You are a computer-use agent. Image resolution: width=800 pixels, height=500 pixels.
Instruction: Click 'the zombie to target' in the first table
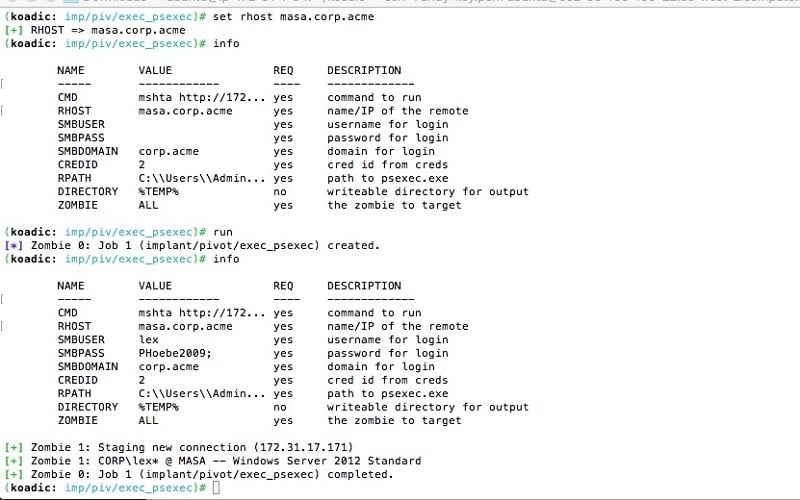click(394, 205)
